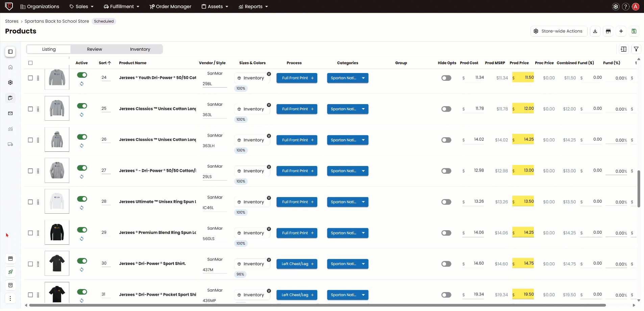Expand the Reports menu dropdown
This screenshot has height=311, width=644.
(253, 7)
